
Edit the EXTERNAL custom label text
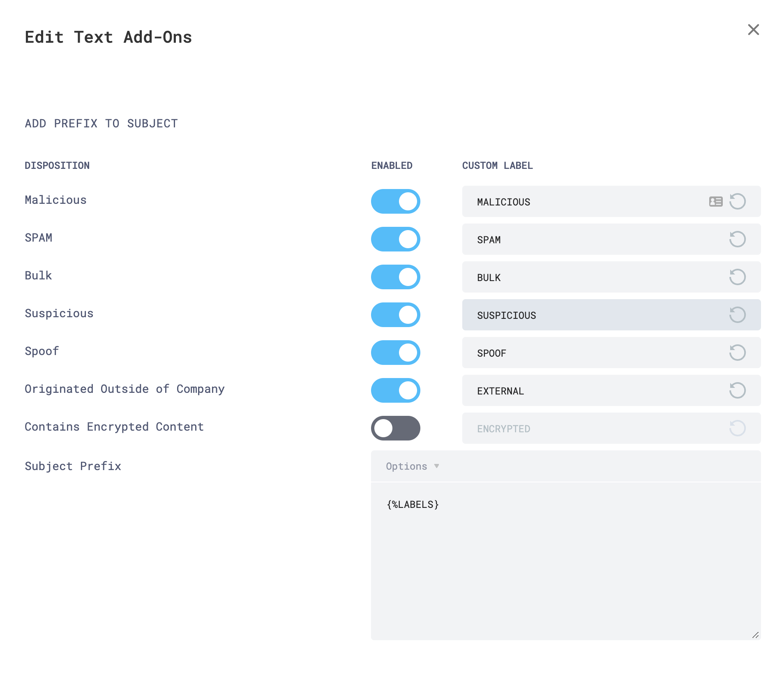pyautogui.click(x=575, y=390)
